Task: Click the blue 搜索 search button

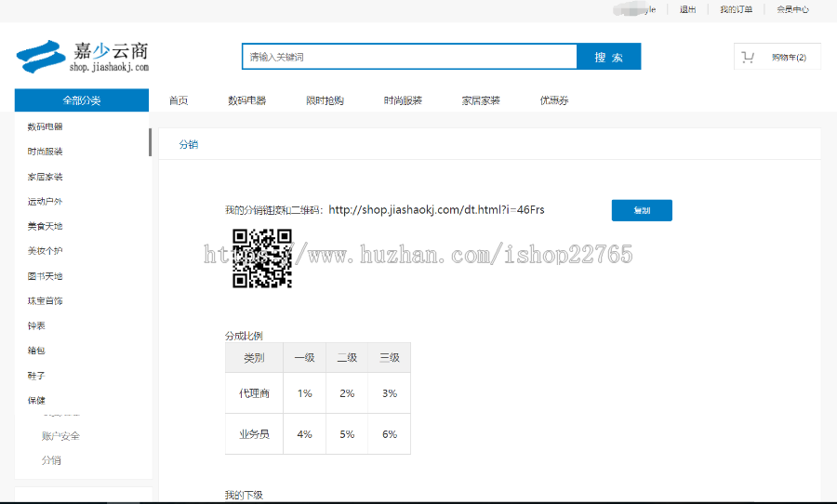Action: pos(609,57)
